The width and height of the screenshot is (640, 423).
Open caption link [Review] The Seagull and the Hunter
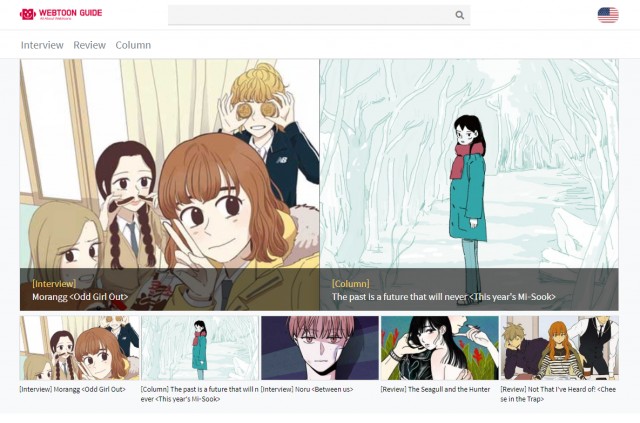tap(435, 390)
